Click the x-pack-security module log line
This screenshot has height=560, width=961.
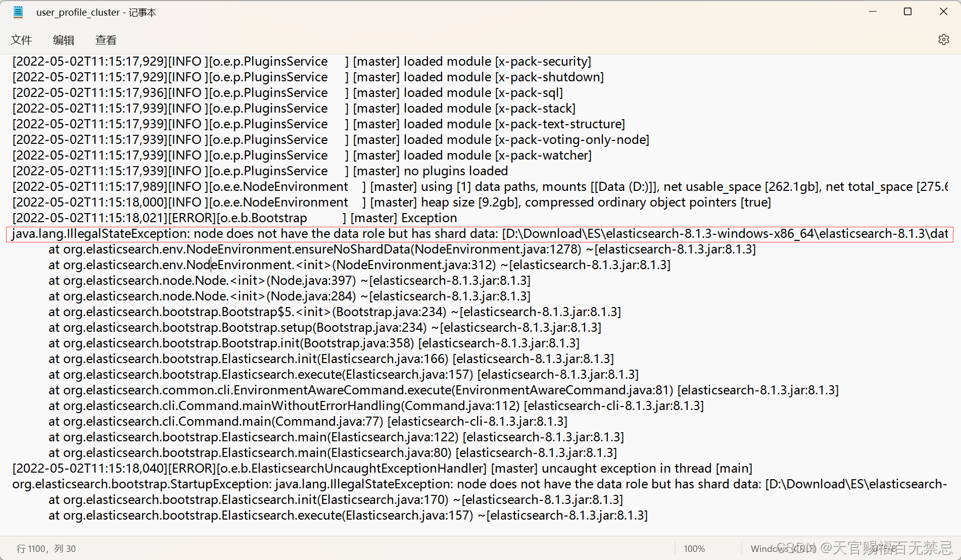click(x=302, y=62)
